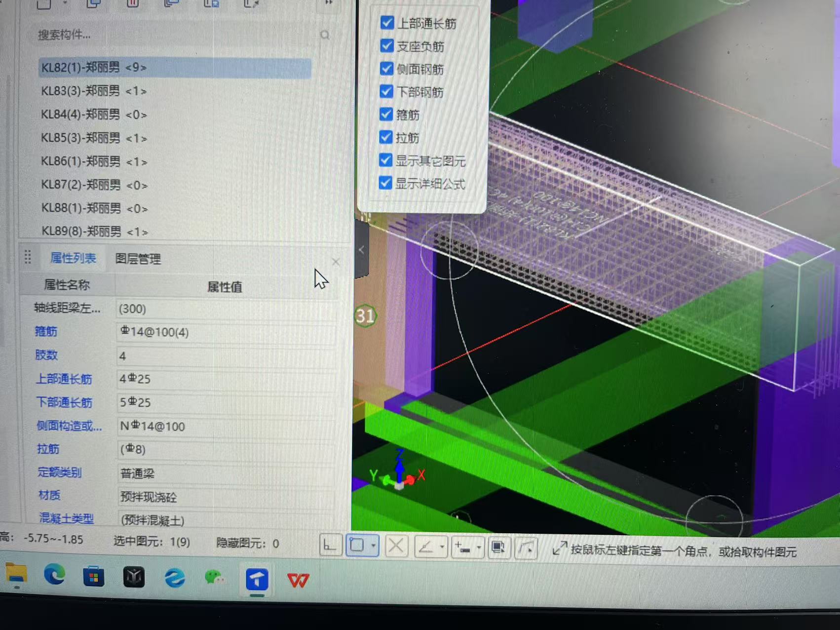This screenshot has width=840, height=630.
Task: Click the 侧面构造 value field N14@100
Action: click(x=226, y=426)
